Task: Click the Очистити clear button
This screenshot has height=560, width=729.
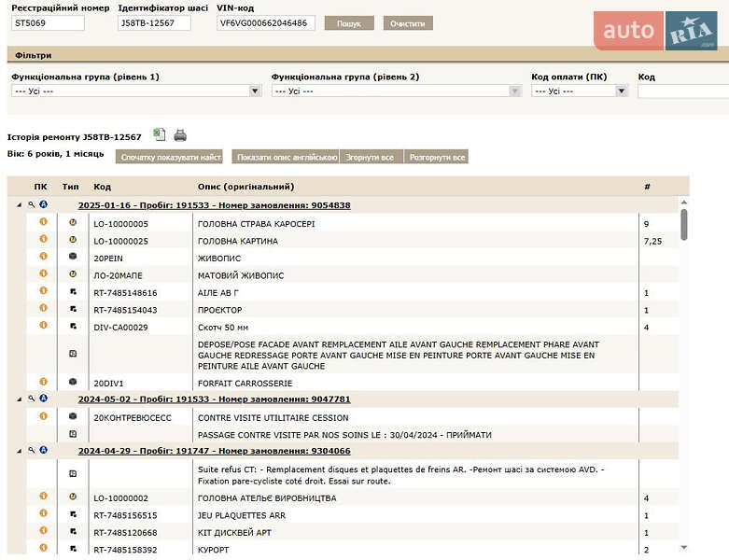Action: (x=408, y=23)
